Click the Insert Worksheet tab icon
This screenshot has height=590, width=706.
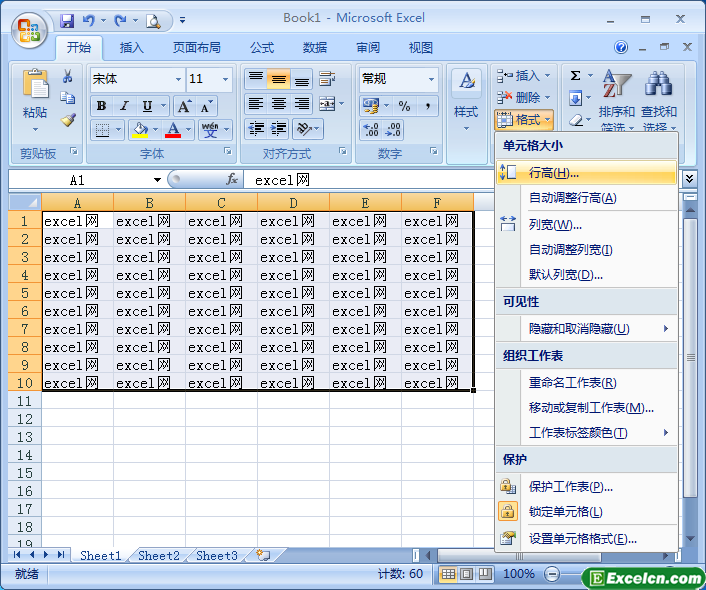(263, 555)
